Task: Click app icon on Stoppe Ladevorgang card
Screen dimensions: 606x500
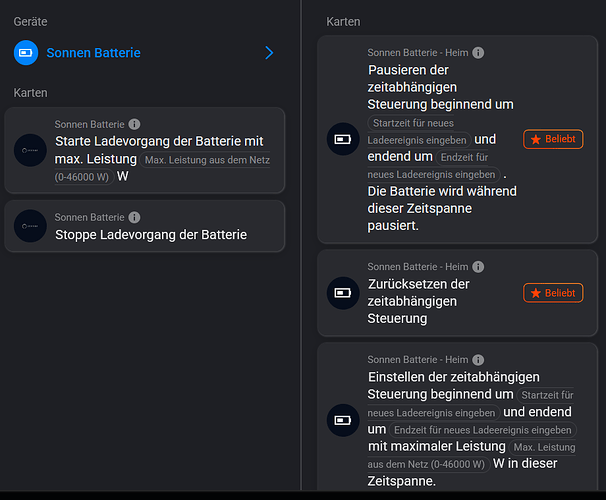Action: 30,226
